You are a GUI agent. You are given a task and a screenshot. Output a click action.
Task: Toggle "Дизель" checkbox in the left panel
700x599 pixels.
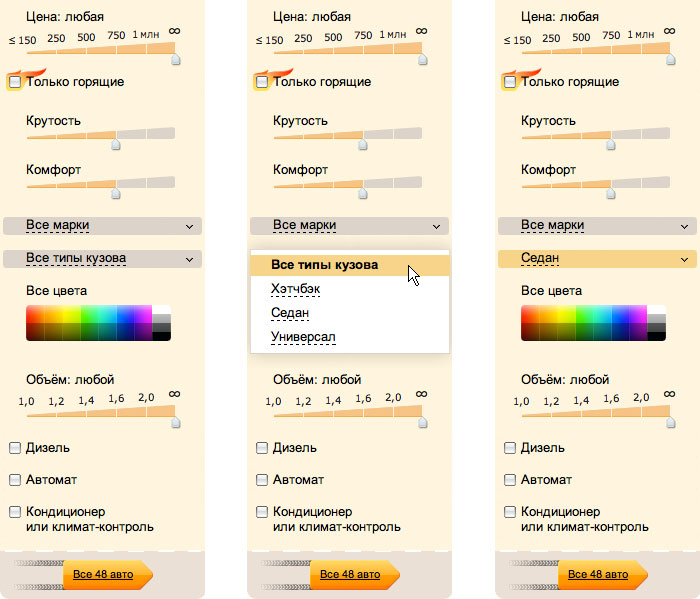tap(15, 448)
